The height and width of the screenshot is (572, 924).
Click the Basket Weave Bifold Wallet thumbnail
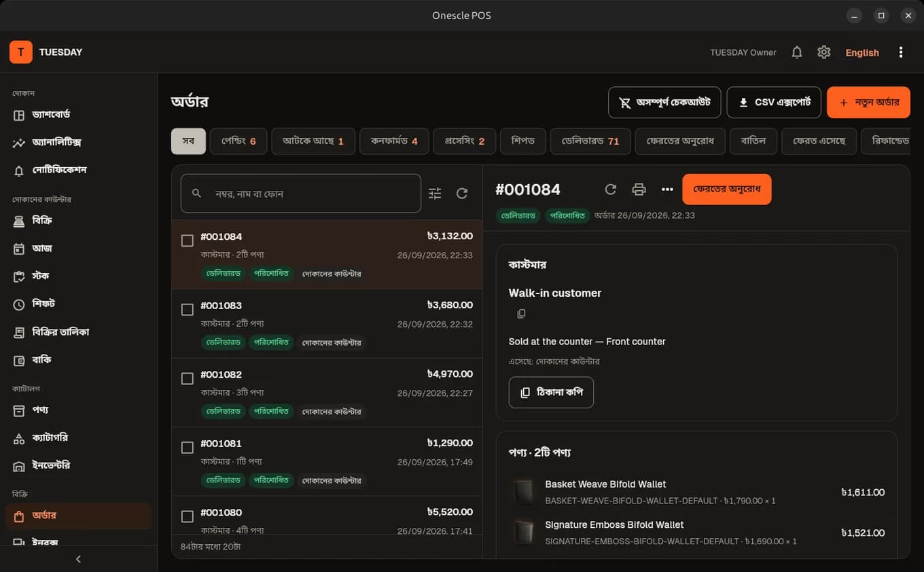click(523, 492)
